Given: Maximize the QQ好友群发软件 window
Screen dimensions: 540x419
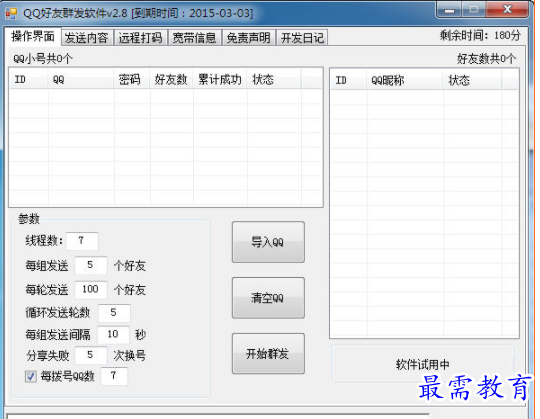Looking at the screenshot, I should point(473,9).
